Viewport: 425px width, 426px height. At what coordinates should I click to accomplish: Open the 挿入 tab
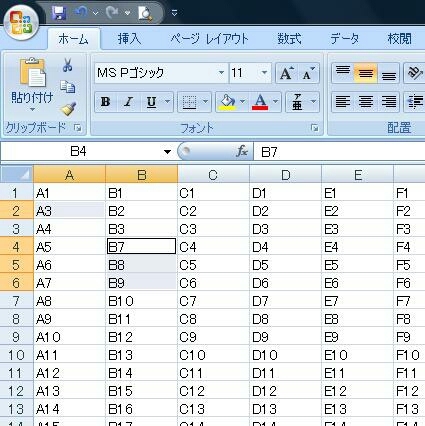[129, 39]
